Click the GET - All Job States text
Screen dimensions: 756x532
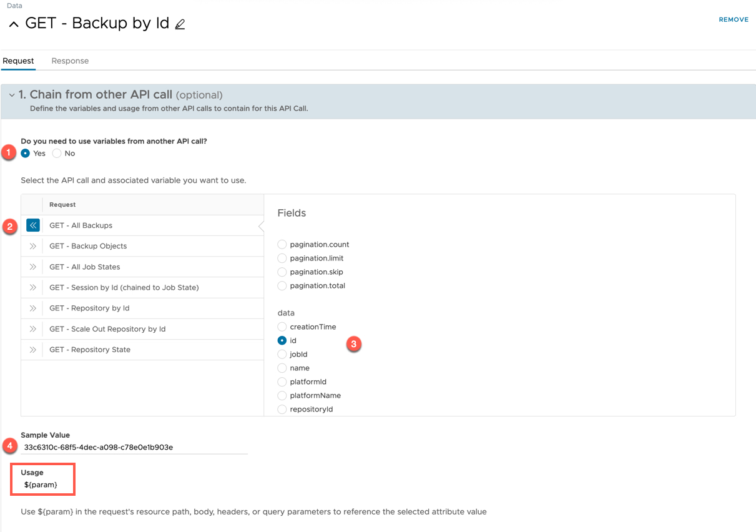coord(85,267)
